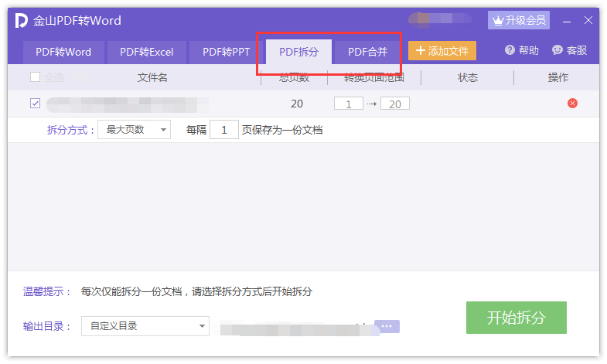Viewport: 607px width, 364px height.
Task: Open the 输出目录 自定义目录 dropdown
Action: (x=145, y=326)
